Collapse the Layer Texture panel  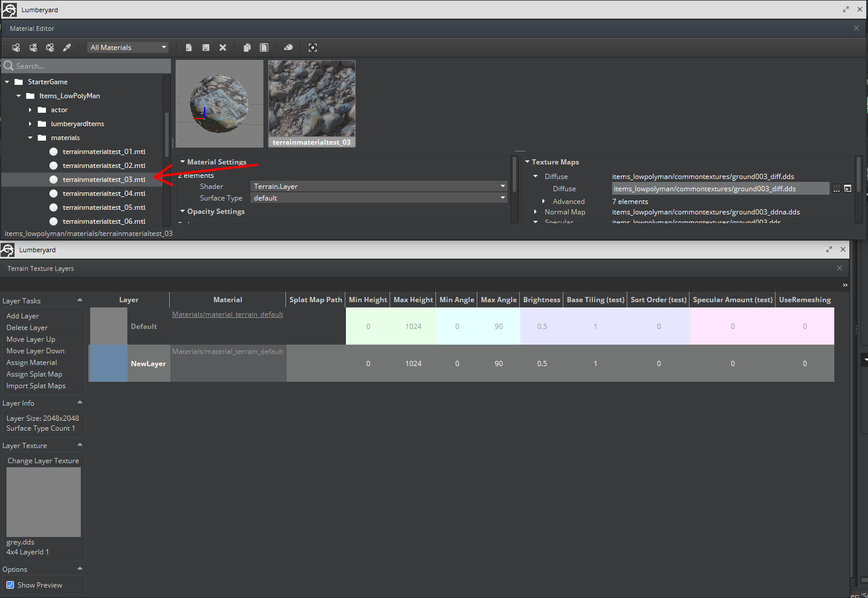(x=80, y=445)
